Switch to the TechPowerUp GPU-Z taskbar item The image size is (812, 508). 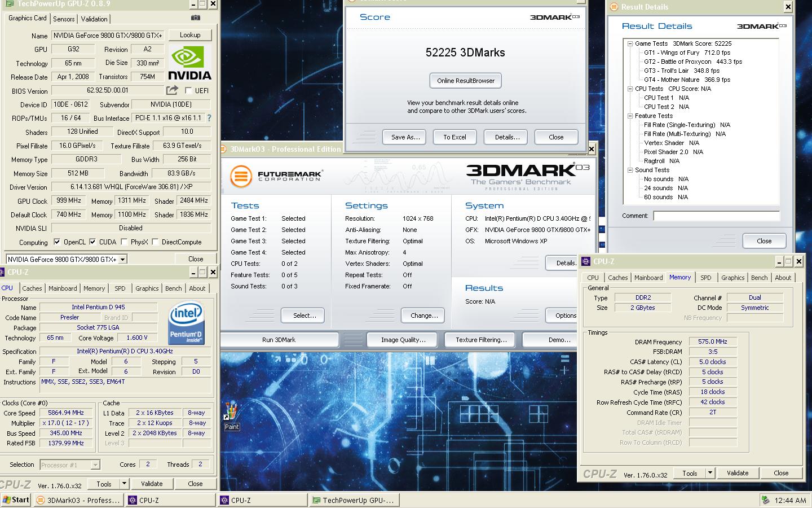pos(355,500)
